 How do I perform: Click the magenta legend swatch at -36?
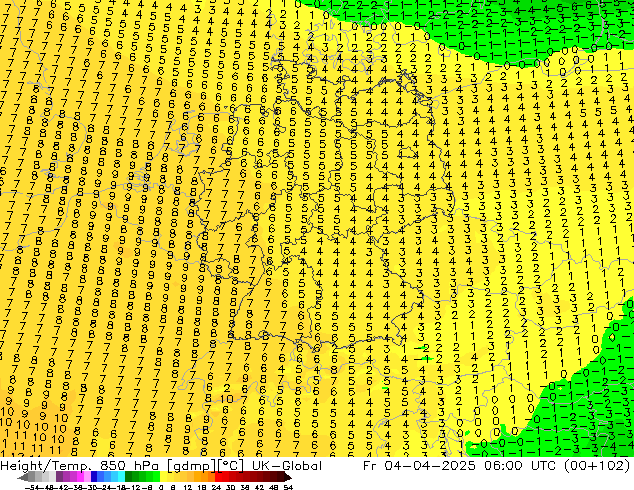tap(80, 477)
